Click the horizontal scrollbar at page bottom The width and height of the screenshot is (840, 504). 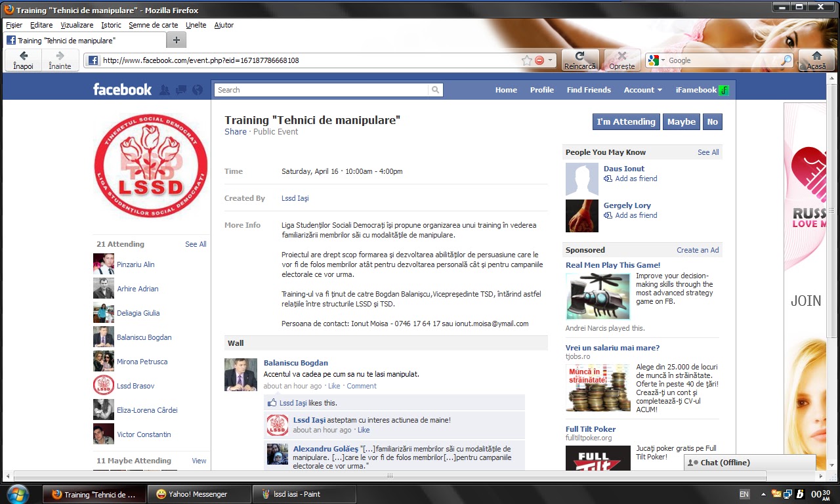(x=389, y=476)
